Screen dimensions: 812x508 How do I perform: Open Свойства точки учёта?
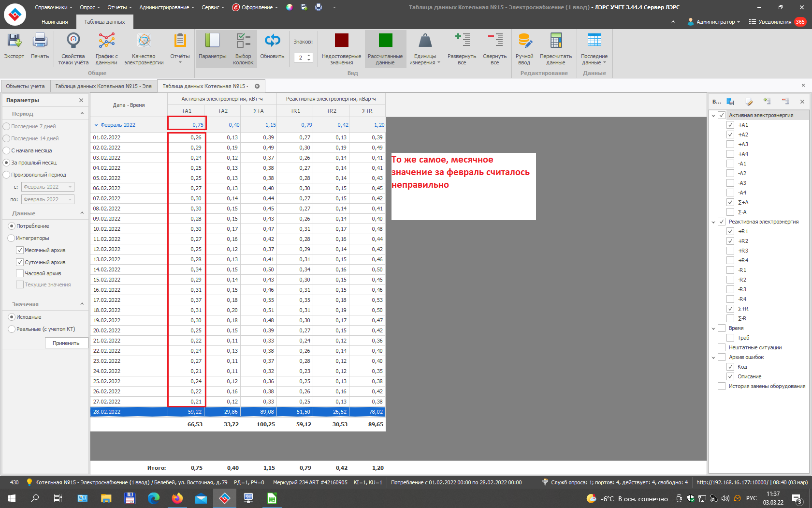click(x=73, y=48)
